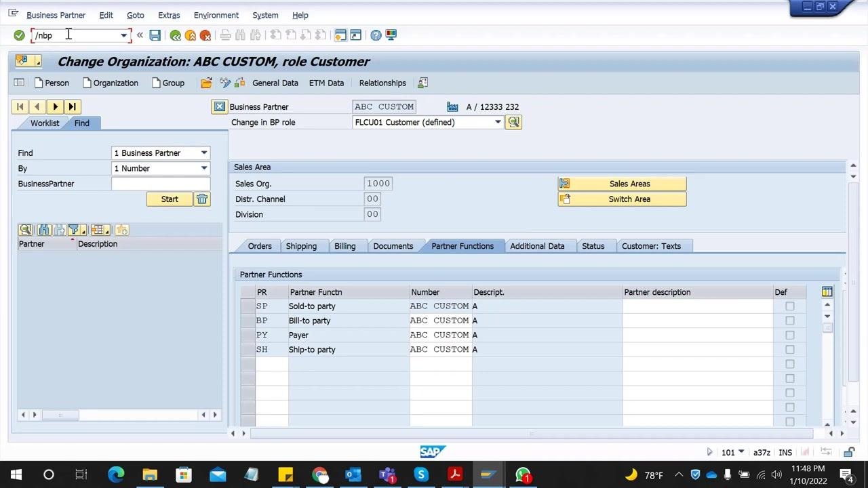Click the Save diskette icon
The width and height of the screenshot is (868, 488).
[155, 35]
